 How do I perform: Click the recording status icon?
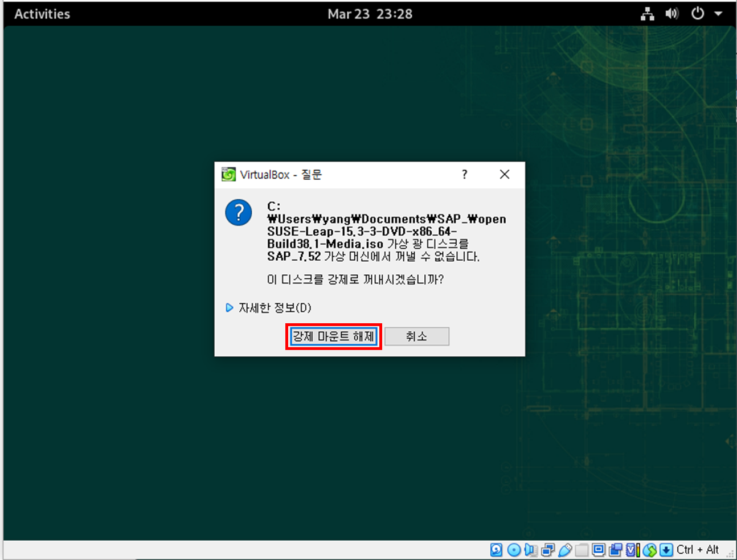[615, 550]
